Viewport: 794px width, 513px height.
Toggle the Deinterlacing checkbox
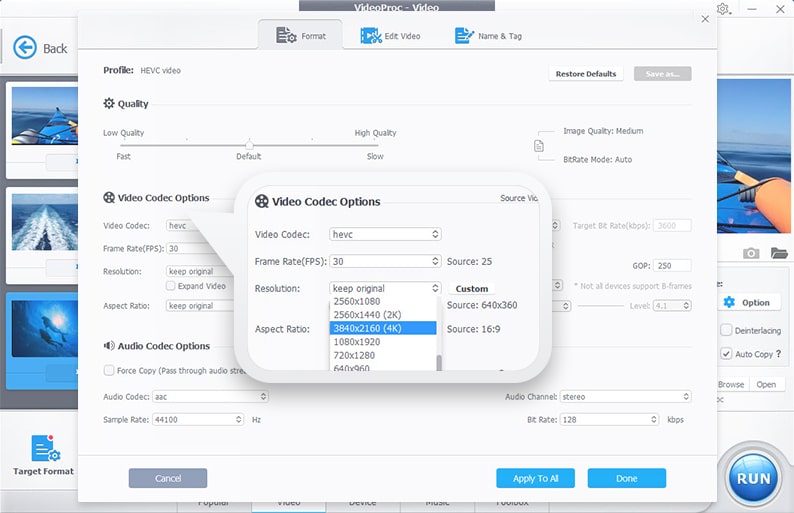point(726,330)
